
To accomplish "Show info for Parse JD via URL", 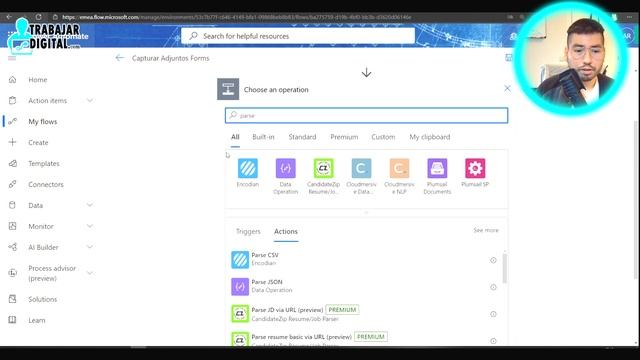I will click(493, 314).
